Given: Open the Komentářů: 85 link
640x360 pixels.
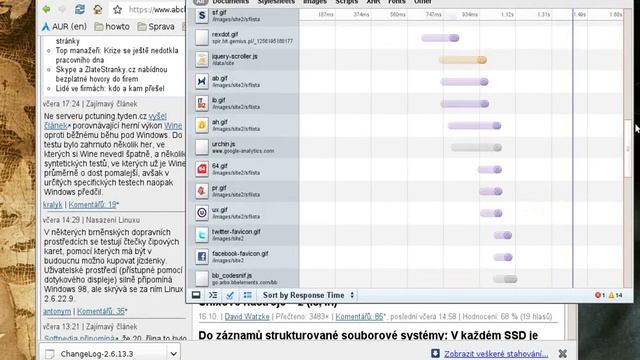Looking at the screenshot, I should pos(359,317).
